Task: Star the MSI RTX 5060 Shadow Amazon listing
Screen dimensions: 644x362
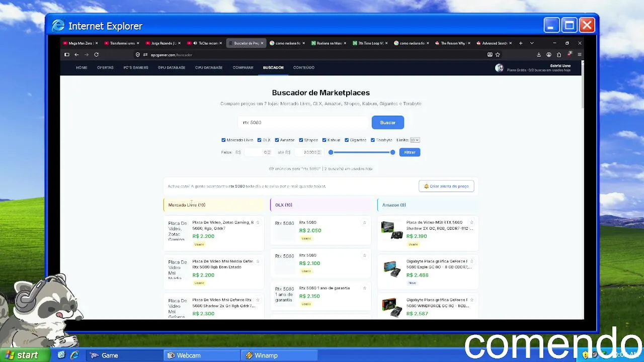Action: tap(471, 222)
